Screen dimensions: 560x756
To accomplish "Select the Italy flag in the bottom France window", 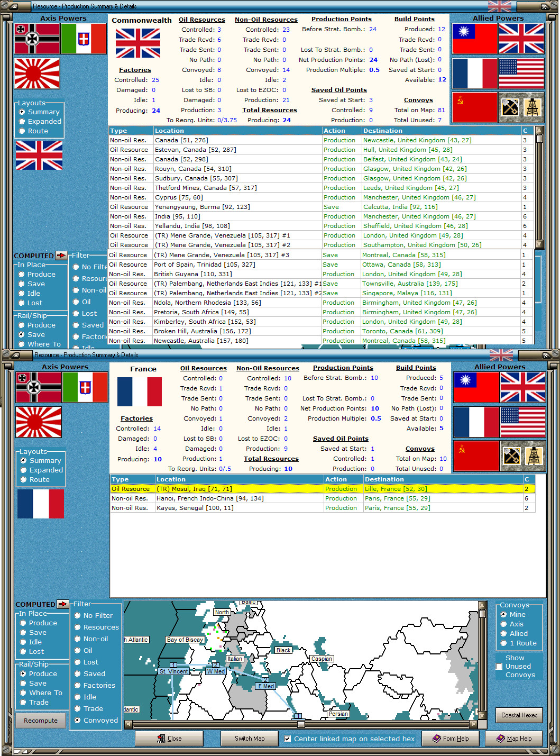I will coord(85,388).
